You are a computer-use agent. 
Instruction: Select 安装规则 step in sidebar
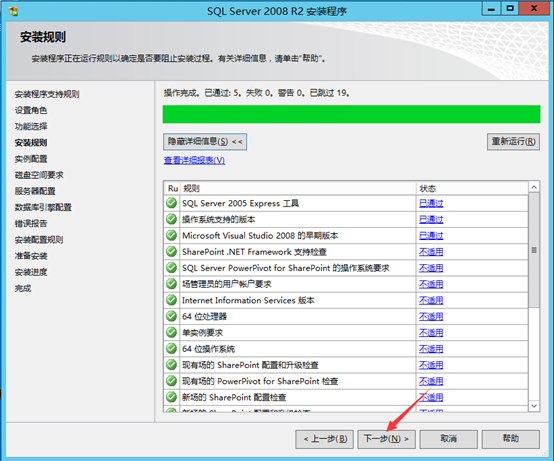tap(31, 143)
